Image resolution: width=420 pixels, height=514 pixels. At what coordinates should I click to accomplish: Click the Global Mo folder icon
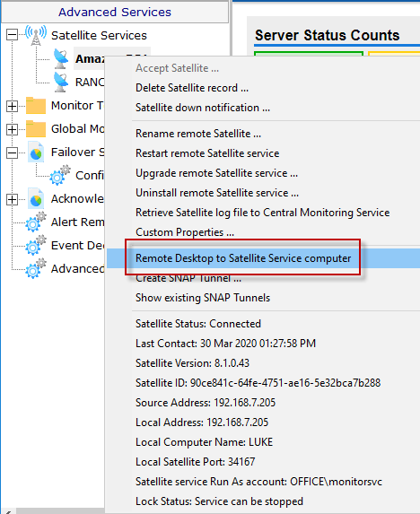[36, 129]
